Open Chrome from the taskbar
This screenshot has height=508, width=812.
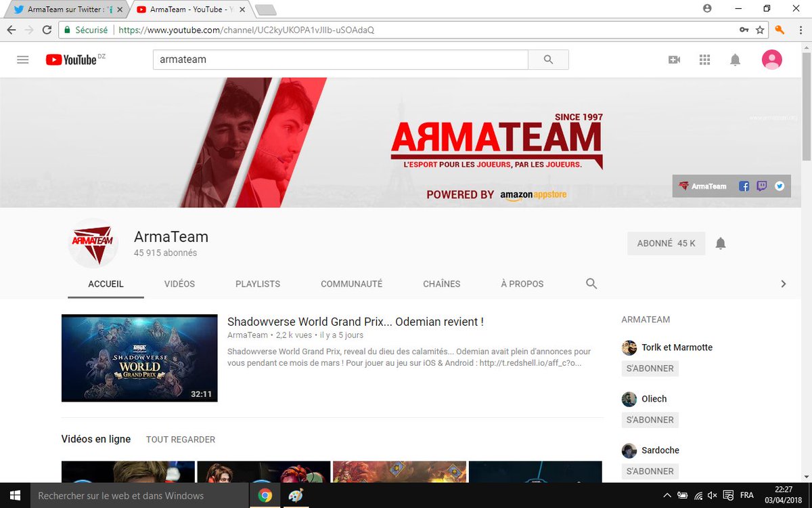265,495
